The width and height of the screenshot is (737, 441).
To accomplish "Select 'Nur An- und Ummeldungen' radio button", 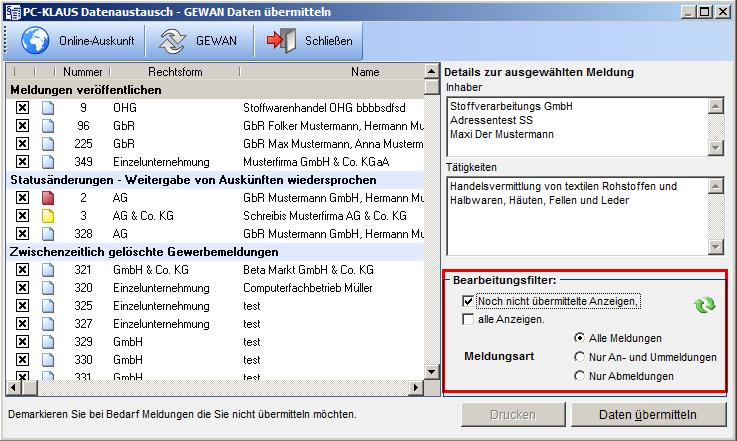I will tap(579, 357).
